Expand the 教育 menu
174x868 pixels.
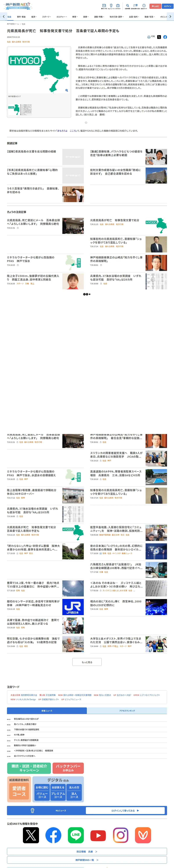75,16
